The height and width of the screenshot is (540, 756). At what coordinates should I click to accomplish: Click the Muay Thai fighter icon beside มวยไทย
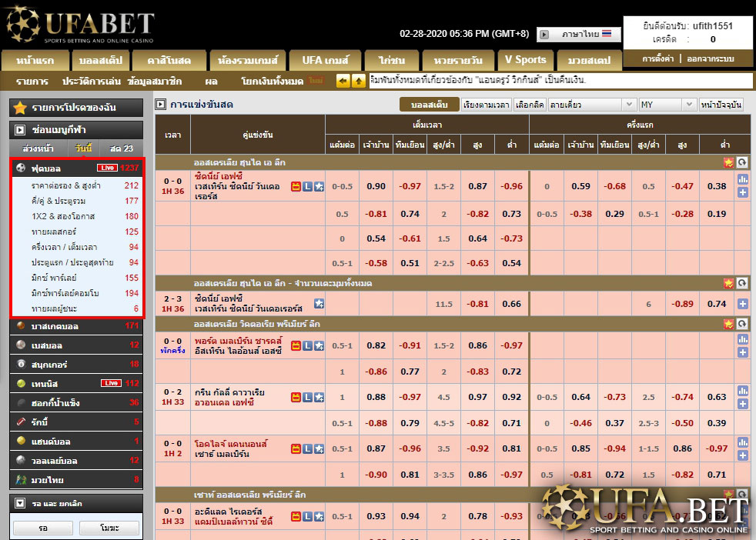coord(21,480)
